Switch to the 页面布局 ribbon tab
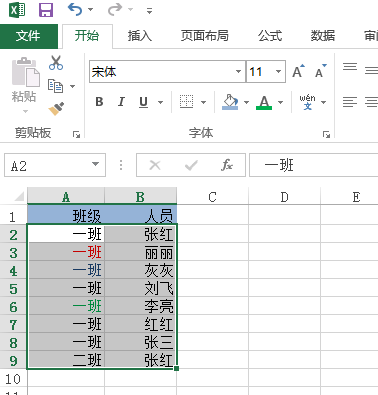This screenshot has width=378, height=395. tap(204, 36)
